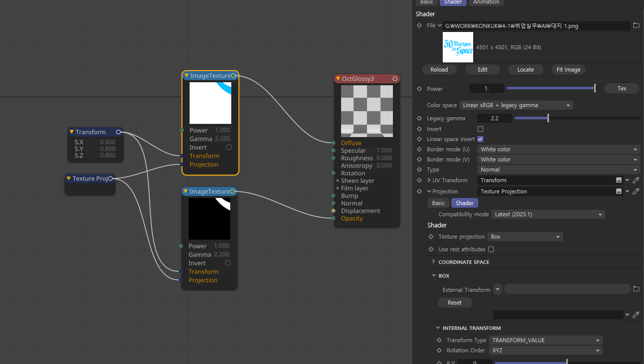Image resolution: width=644 pixels, height=364 pixels.
Task: Click the eyedropper picker below Reset button
Action: 636,315
